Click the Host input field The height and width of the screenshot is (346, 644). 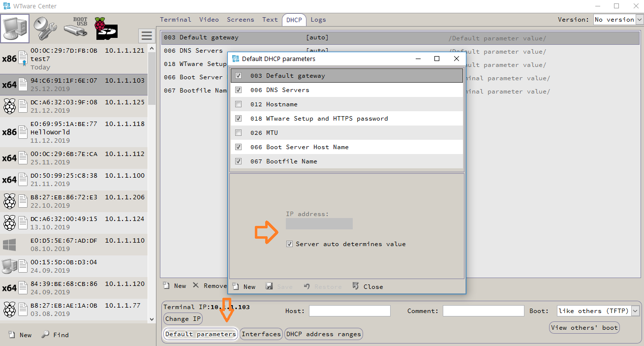pos(349,311)
